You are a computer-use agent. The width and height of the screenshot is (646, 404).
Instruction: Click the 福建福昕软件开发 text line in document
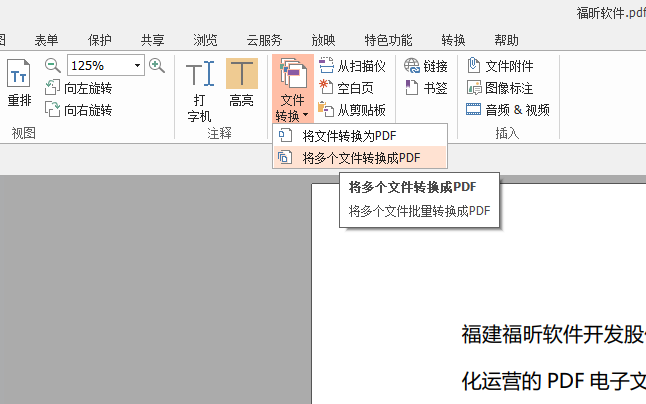point(553,334)
